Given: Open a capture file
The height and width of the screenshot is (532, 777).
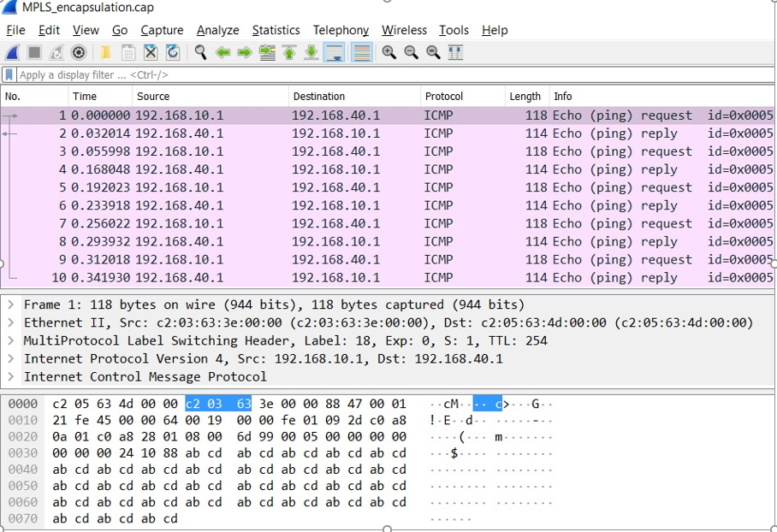Looking at the screenshot, I should pos(103,52).
